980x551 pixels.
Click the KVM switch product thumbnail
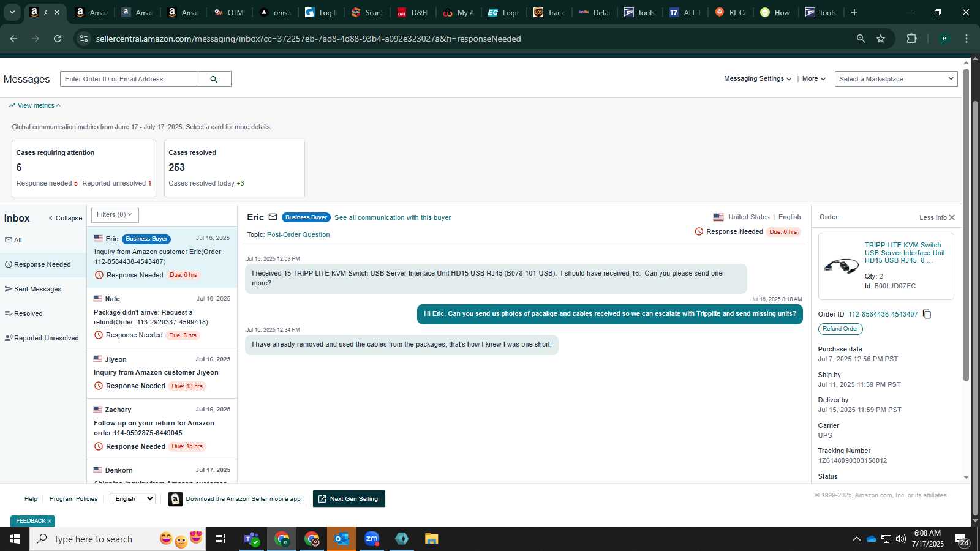[x=841, y=266]
